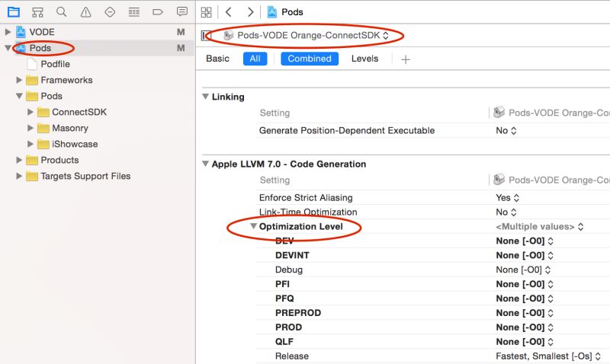The height and width of the screenshot is (364, 610).
Task: Click the ConnectSDK folder icon
Action: [43, 112]
